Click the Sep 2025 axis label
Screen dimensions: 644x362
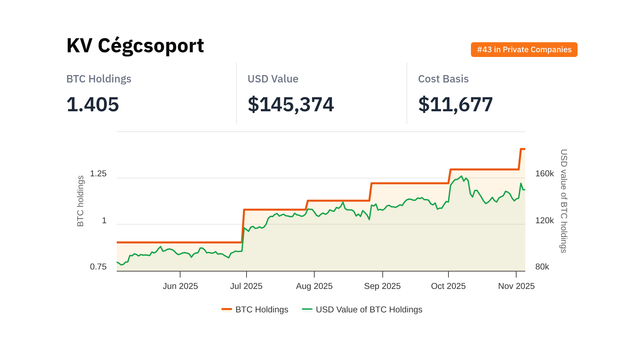[x=382, y=286]
